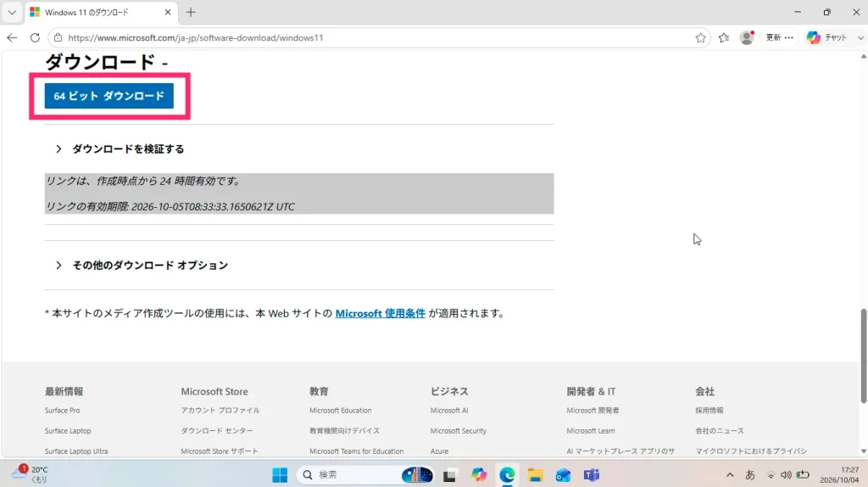Image resolution: width=868 pixels, height=487 pixels.
Task: Open Wi-Fi network tray icon
Action: click(771, 475)
